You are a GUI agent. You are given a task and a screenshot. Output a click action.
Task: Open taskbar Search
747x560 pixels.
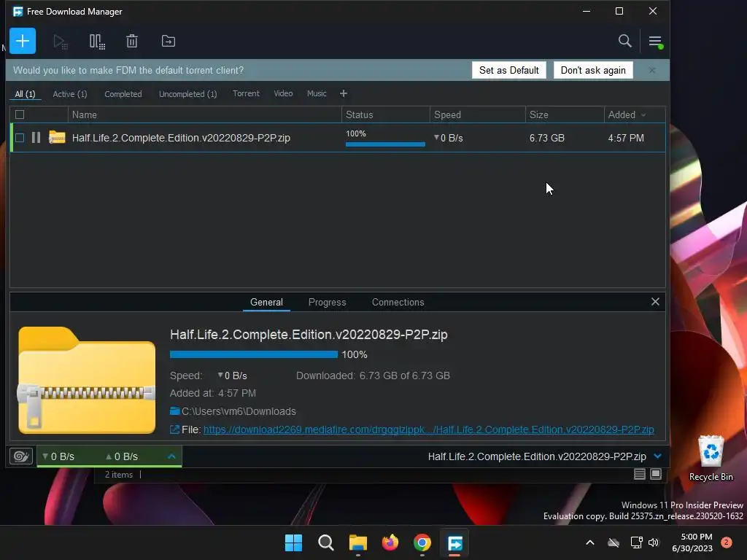pos(326,542)
